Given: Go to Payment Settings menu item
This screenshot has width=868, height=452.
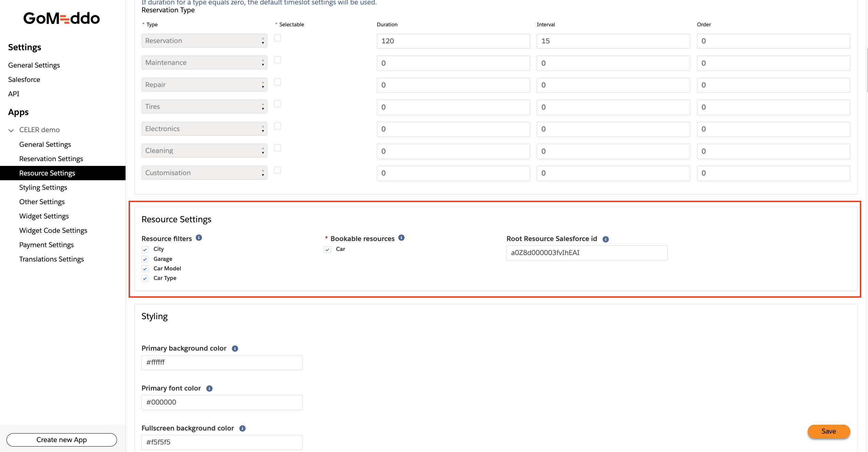Looking at the screenshot, I should click(x=46, y=245).
